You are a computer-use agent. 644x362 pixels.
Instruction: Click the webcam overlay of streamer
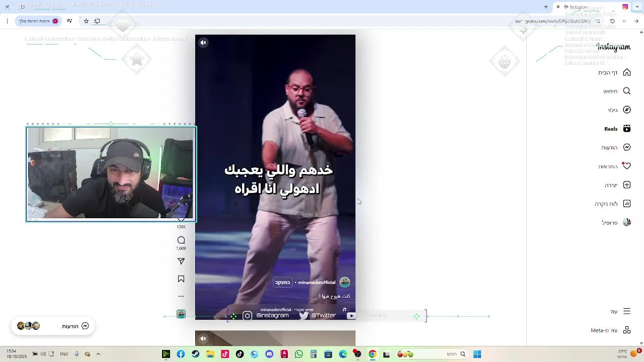click(x=111, y=173)
